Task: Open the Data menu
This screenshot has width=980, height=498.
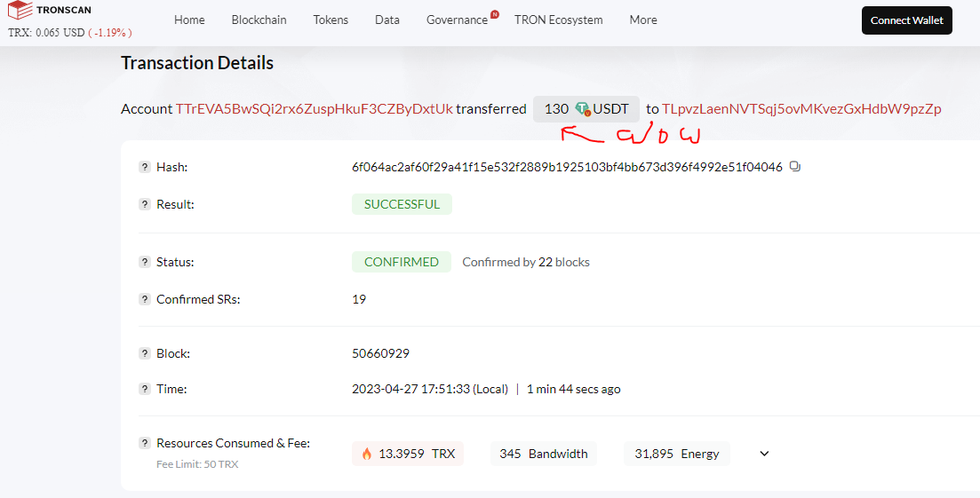Action: click(x=386, y=20)
